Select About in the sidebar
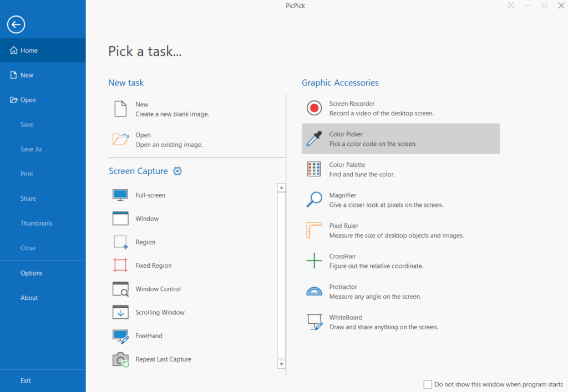568x392 pixels. pyautogui.click(x=29, y=298)
